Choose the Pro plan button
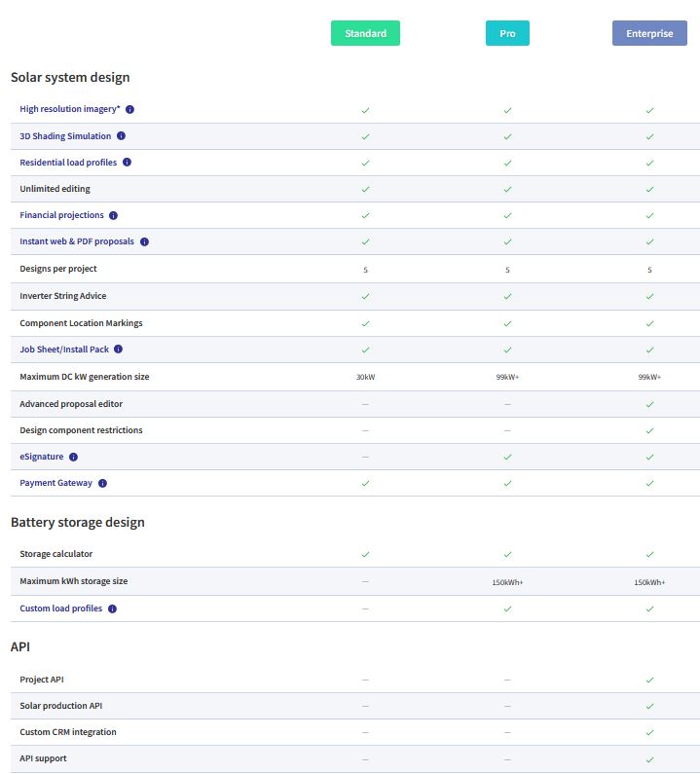This screenshot has height=774, width=700. (507, 33)
